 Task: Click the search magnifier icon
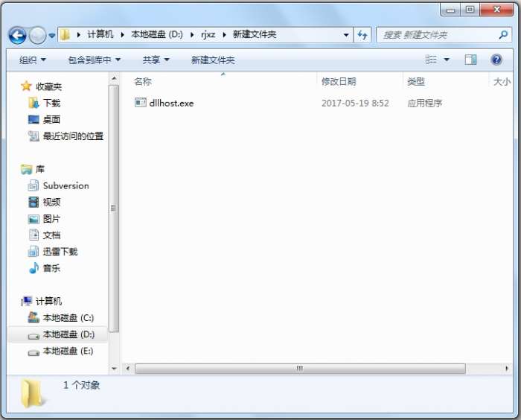click(x=503, y=34)
